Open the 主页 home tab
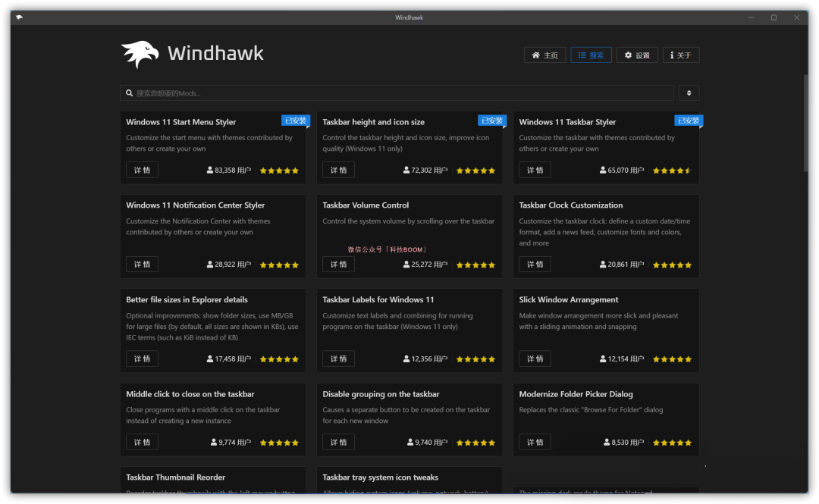819x504 pixels. point(544,55)
